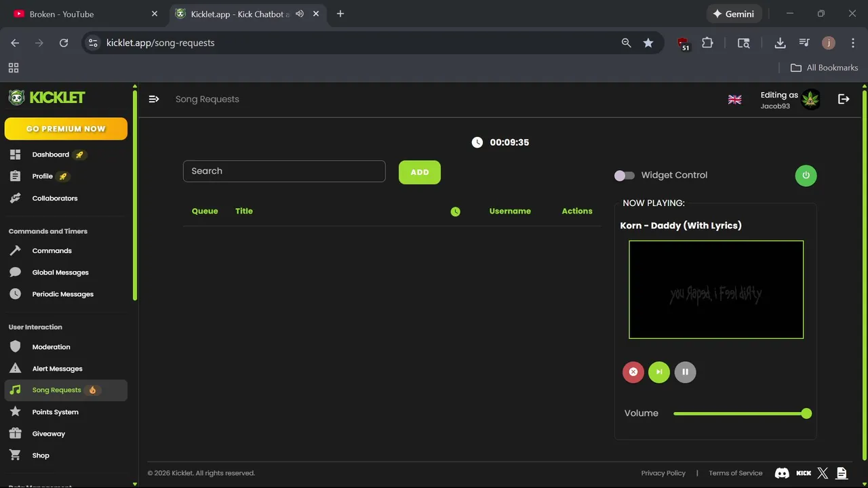The image size is (868, 488).
Task: Click in the song Search field
Action: 284,171
